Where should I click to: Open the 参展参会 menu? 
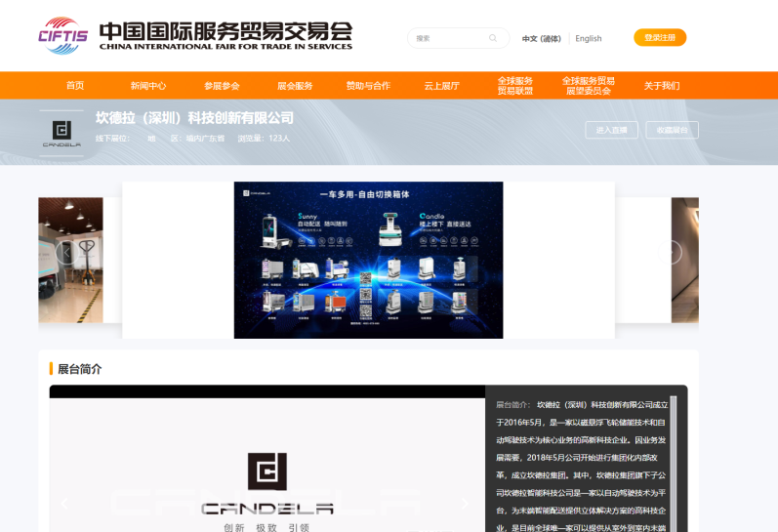click(222, 86)
